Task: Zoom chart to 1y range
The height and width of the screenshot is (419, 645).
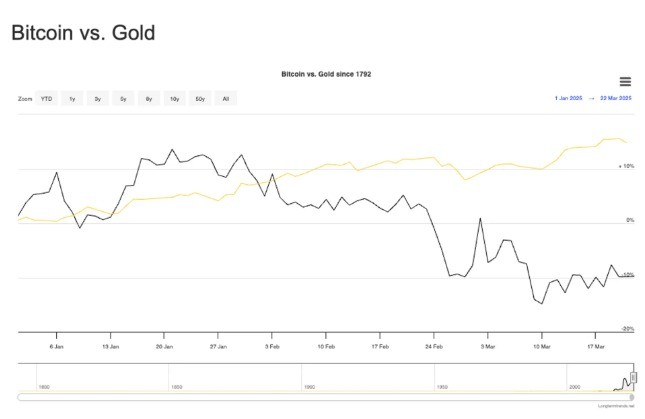Action: pyautogui.click(x=72, y=99)
